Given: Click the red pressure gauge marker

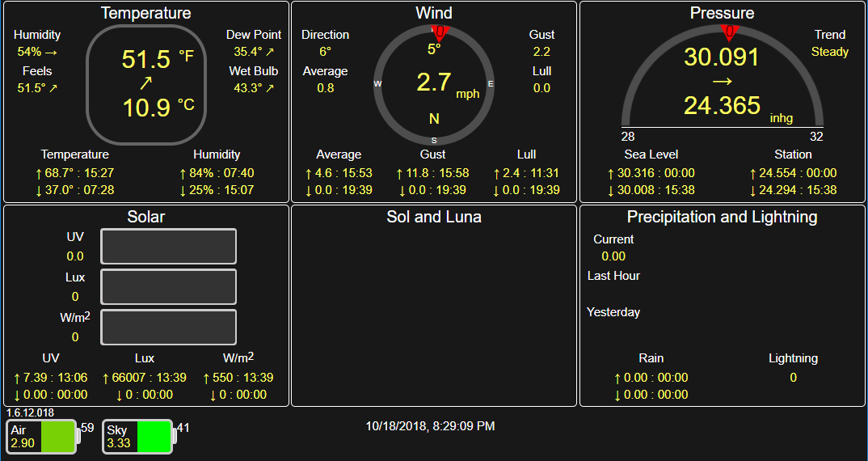Looking at the screenshot, I should [729, 32].
